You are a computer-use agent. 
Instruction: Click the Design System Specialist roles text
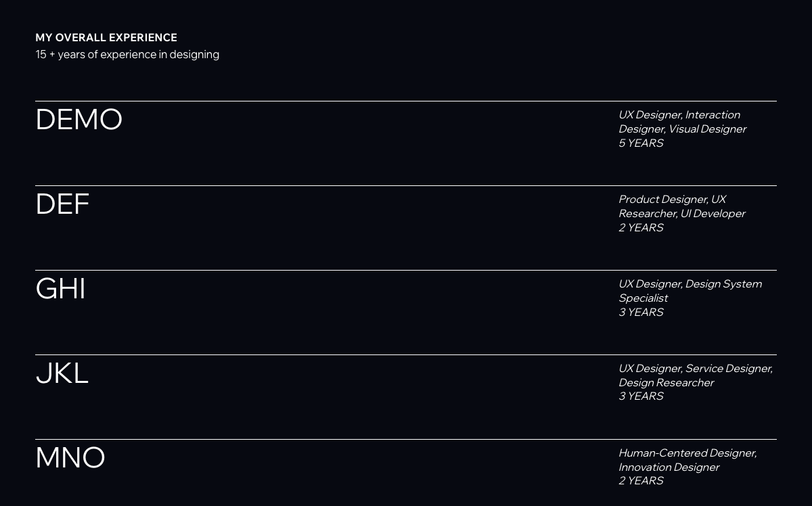coord(690,291)
